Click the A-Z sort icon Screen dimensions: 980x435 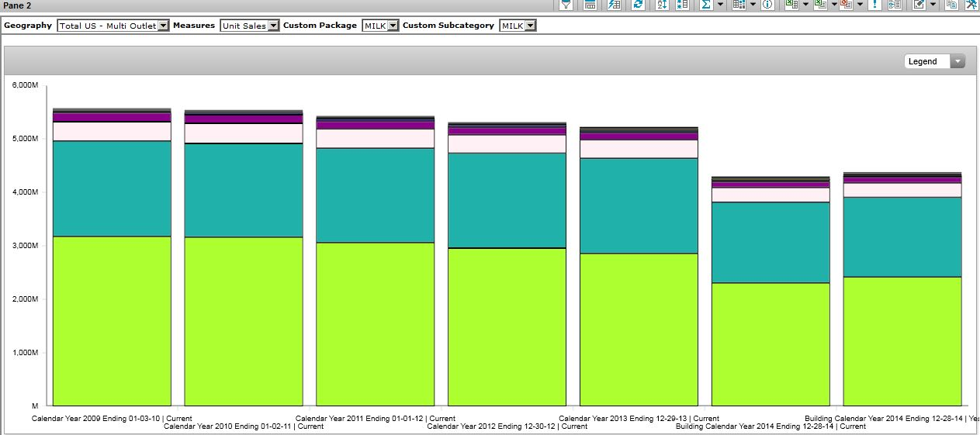click(661, 5)
